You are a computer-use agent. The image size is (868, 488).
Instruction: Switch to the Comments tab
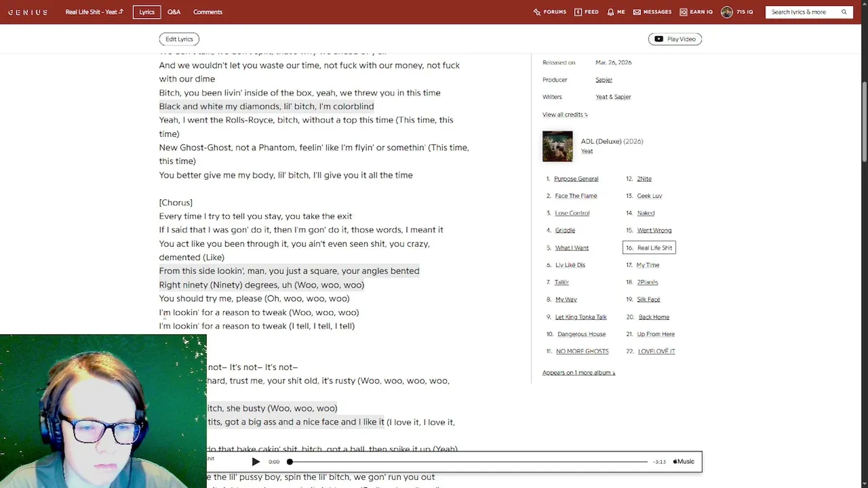(x=208, y=12)
